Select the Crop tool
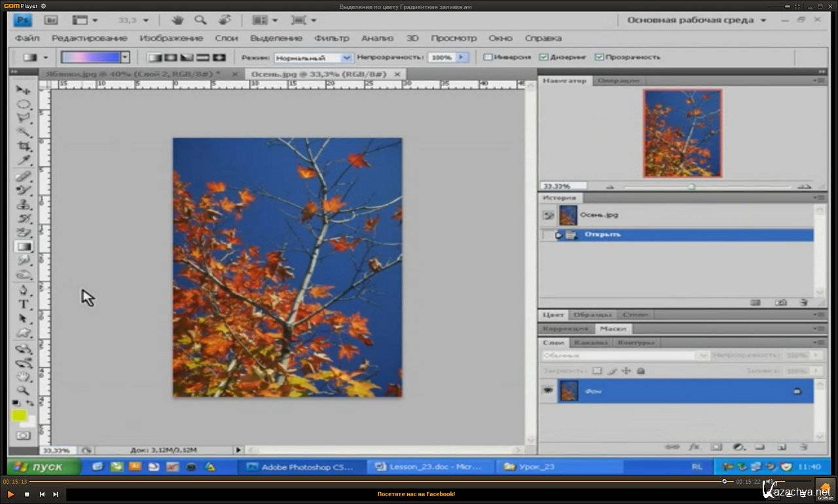 click(x=24, y=146)
